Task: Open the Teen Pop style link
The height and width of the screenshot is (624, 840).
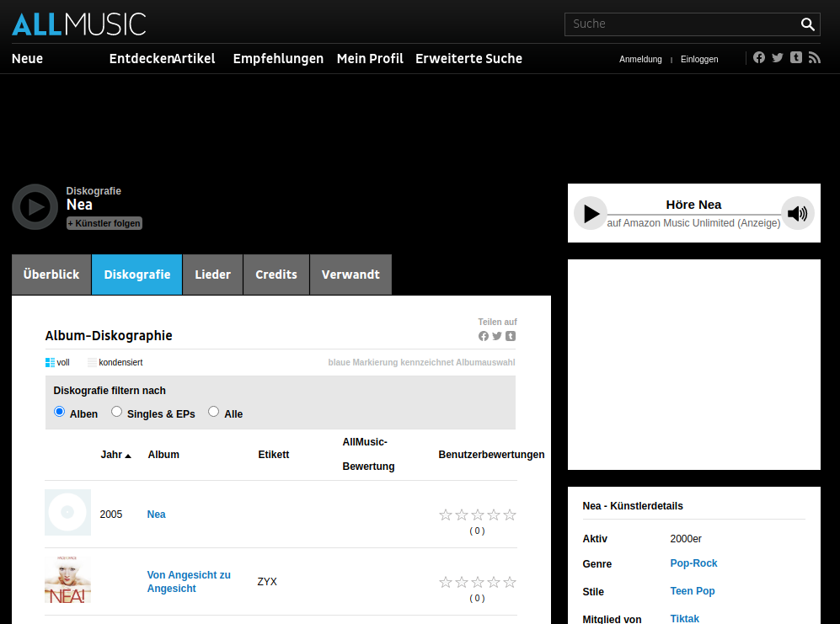Action: 693,591
